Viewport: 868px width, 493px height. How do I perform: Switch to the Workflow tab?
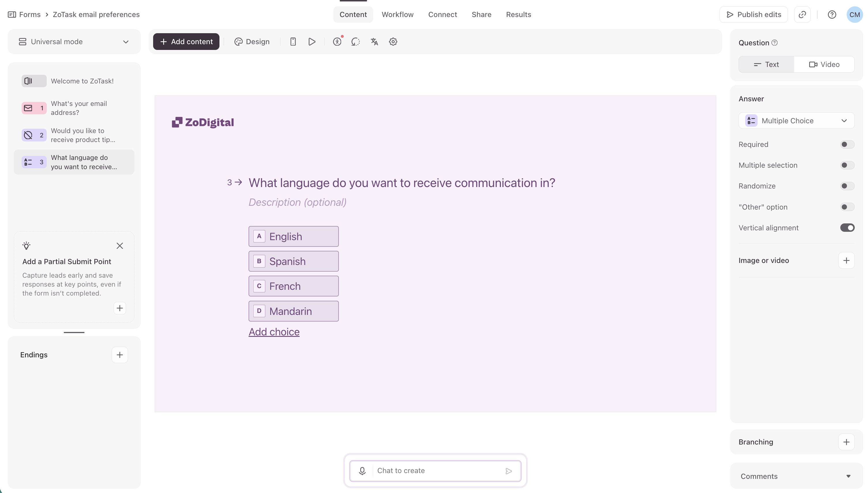[x=397, y=14]
